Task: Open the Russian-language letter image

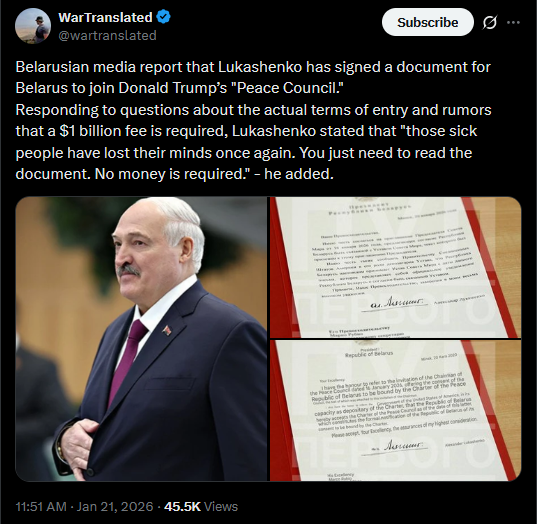Action: point(396,267)
